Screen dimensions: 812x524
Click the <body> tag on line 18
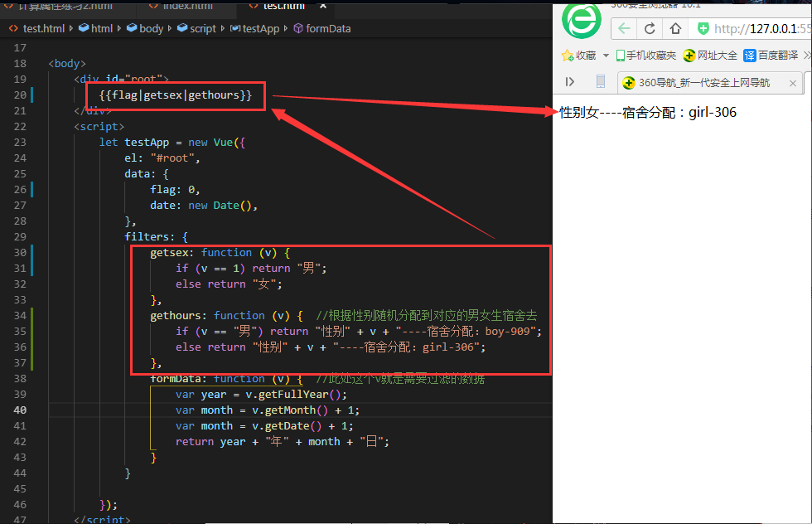[67, 63]
